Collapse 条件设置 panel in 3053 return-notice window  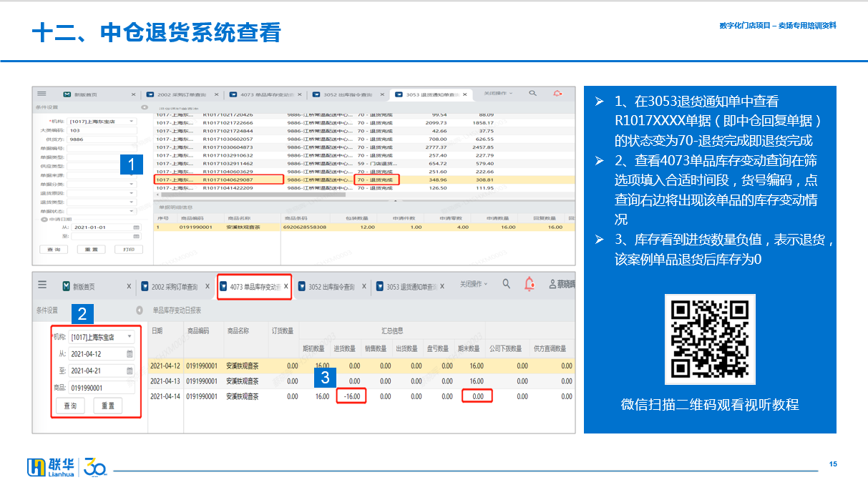pyautogui.click(x=145, y=107)
